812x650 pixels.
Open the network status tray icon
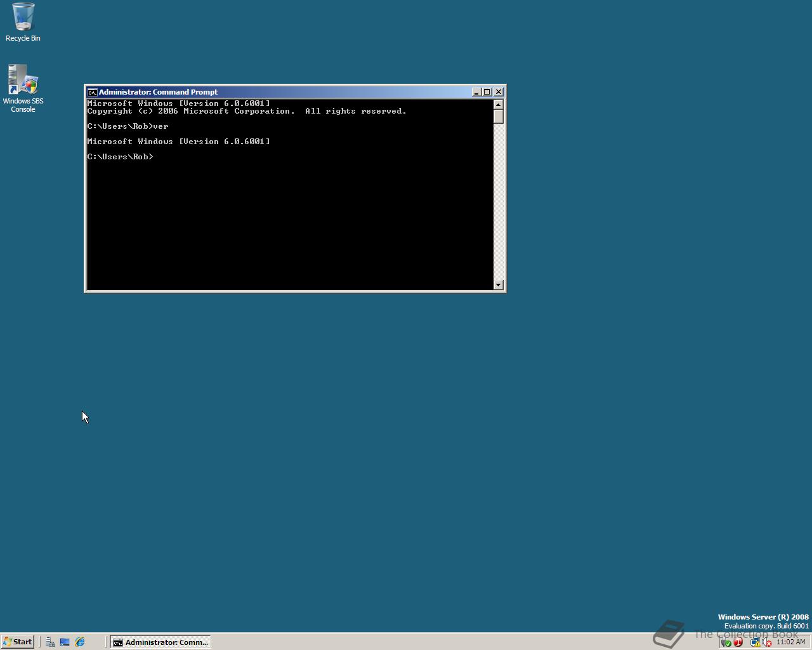756,642
